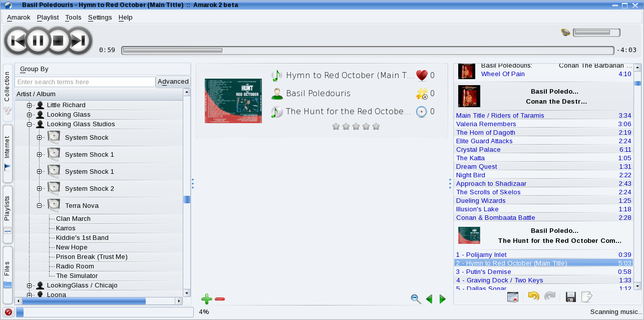Adjust the volume slider
The width and height of the screenshot is (644, 320).
[596, 33]
